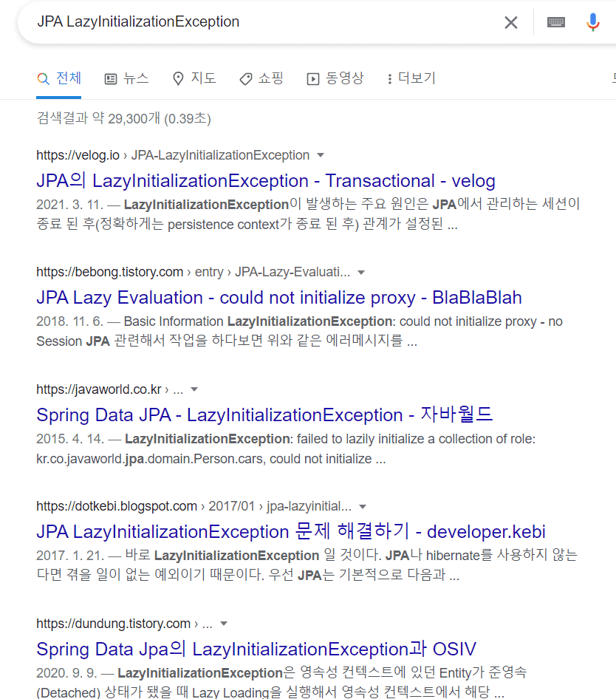The height and width of the screenshot is (699, 616).
Task: Click the https://velog.io breadcrumb URL
Action: pos(78,155)
